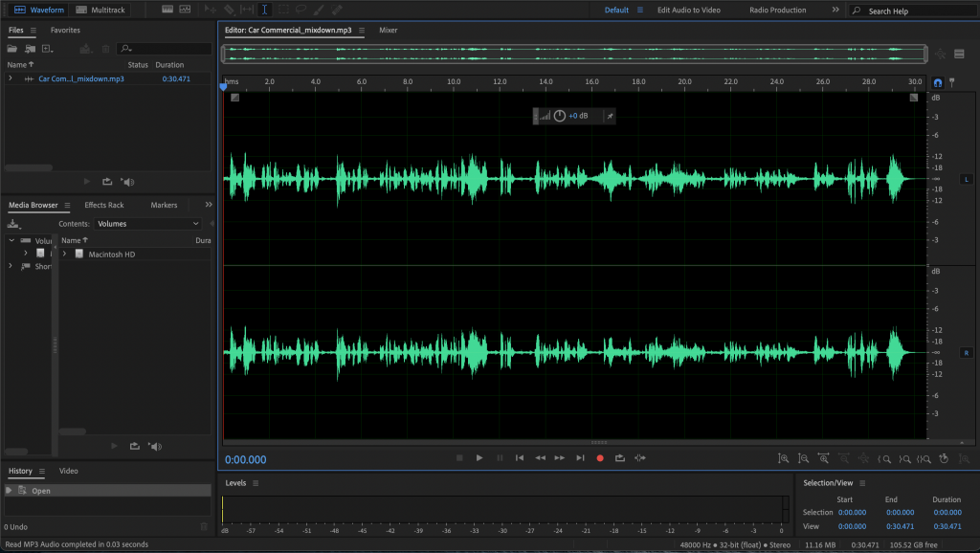The image size is (980, 553).
Task: Select the Edit Audio to Video workspace
Action: (x=688, y=11)
